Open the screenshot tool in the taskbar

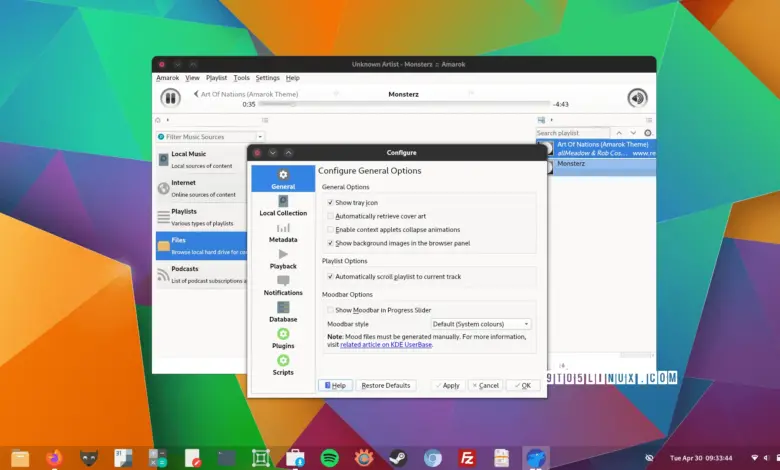pos(261,458)
